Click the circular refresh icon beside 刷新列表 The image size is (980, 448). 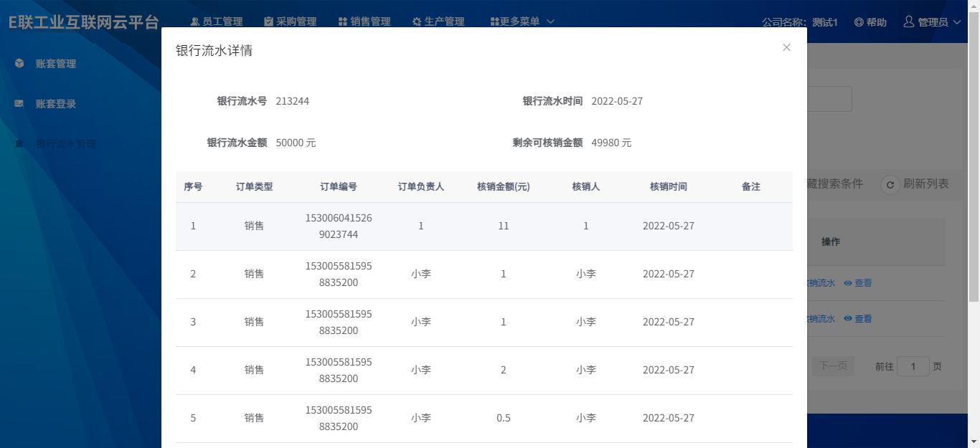coord(890,185)
